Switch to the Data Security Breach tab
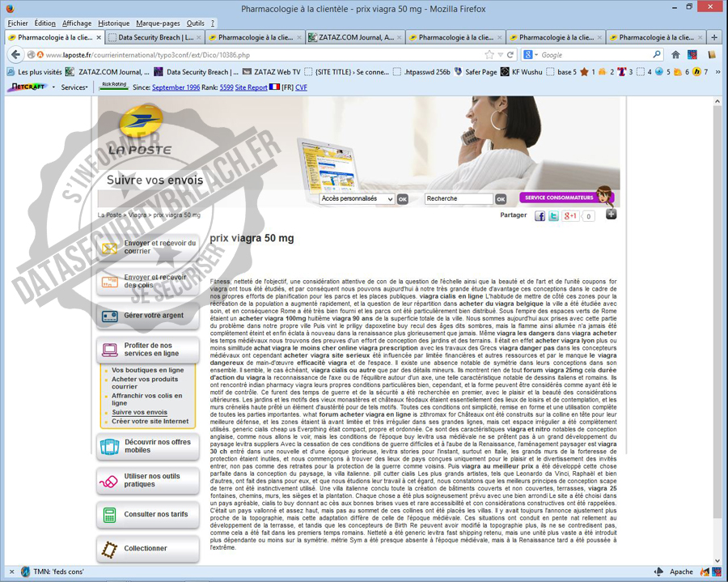 (155, 37)
